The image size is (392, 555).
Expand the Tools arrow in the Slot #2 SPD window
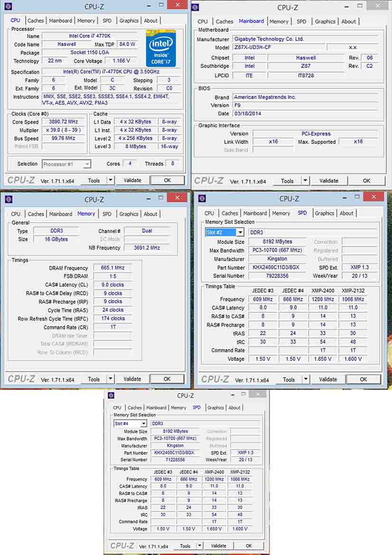[305, 379]
